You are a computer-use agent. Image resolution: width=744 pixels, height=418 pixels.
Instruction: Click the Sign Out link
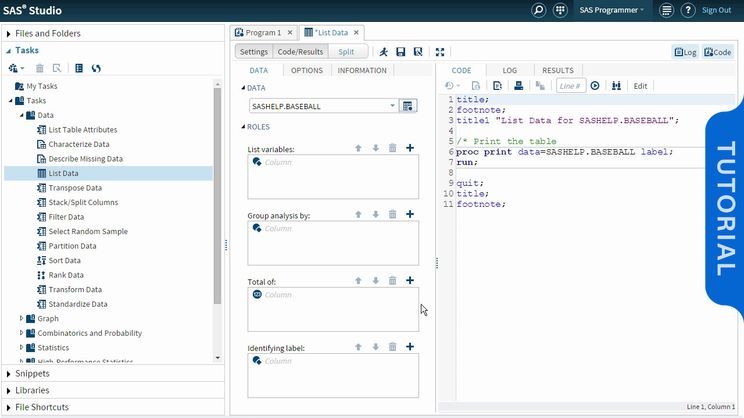716,10
